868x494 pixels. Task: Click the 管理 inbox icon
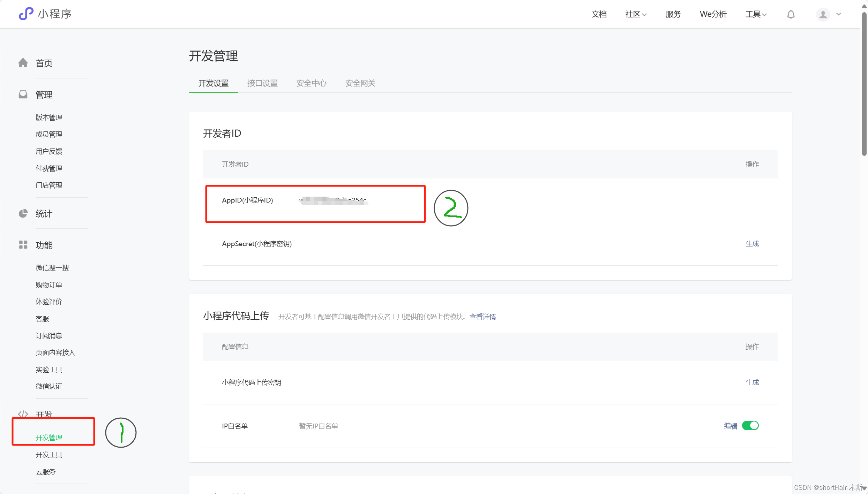click(x=23, y=94)
